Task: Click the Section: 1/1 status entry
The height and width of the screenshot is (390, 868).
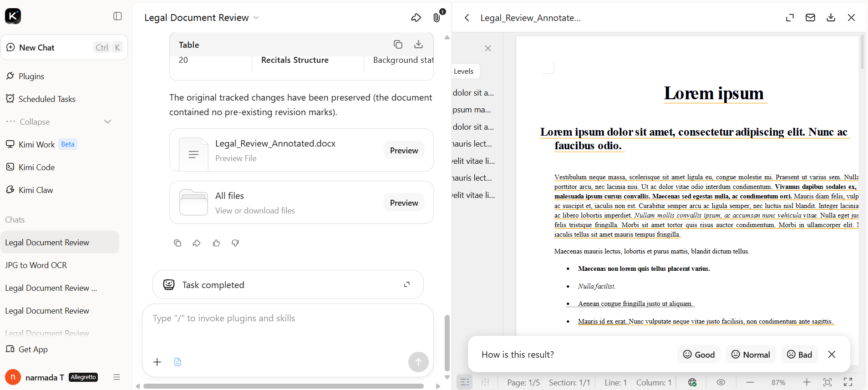Action: coord(569,382)
